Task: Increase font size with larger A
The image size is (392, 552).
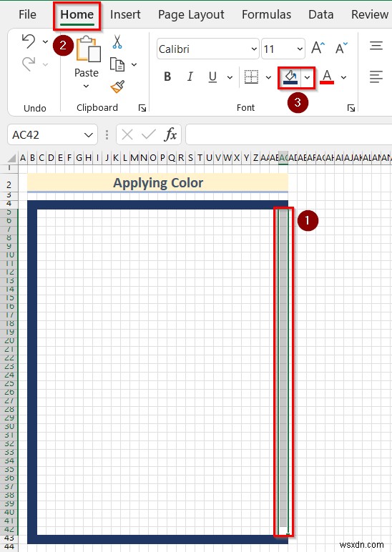Action: coord(318,48)
